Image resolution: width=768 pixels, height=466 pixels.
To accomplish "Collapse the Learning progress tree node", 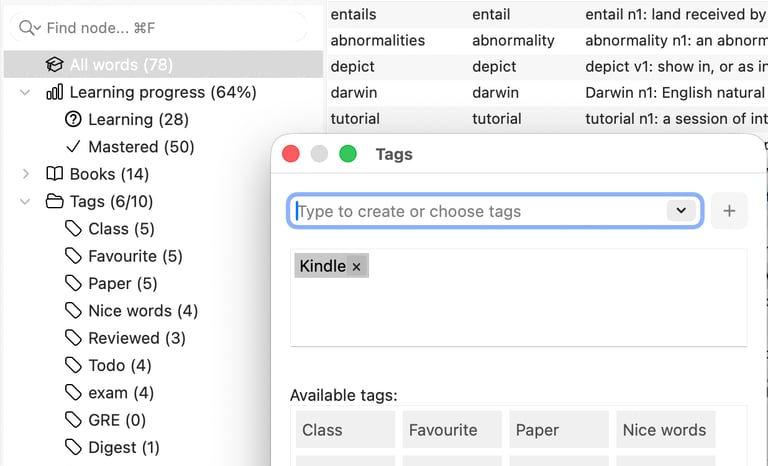I will tap(26, 92).
